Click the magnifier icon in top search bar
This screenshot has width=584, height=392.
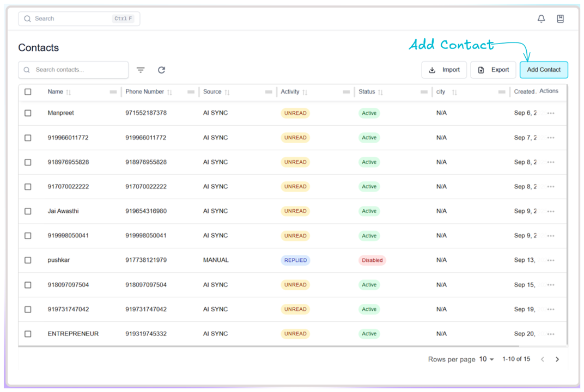click(27, 19)
